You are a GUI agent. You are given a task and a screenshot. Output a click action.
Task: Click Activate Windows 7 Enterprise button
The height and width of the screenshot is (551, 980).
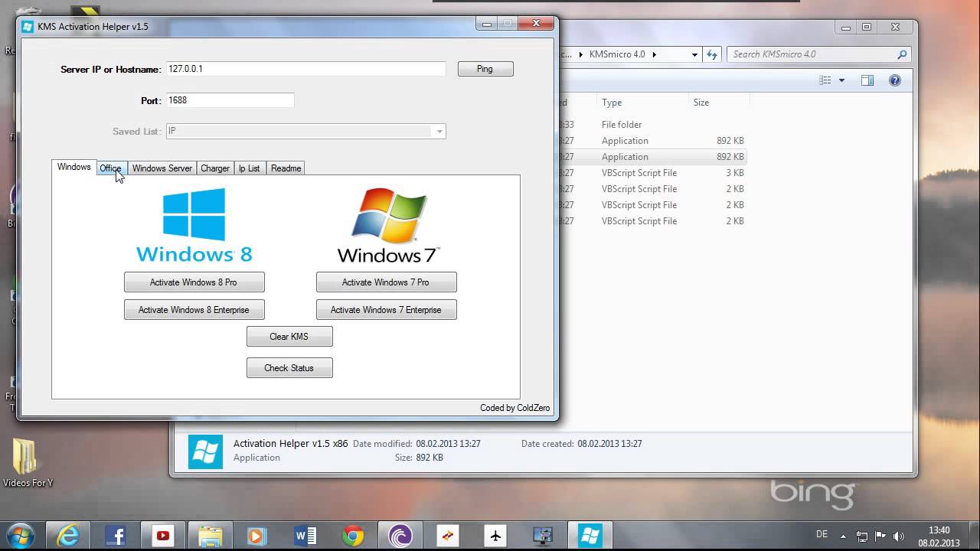[386, 310]
